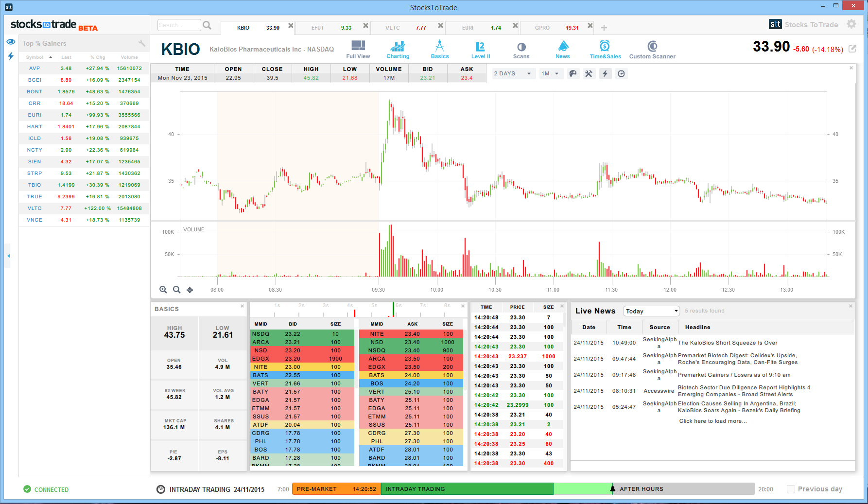The width and height of the screenshot is (868, 504).
Task: Open the Charting module
Action: tap(398, 50)
